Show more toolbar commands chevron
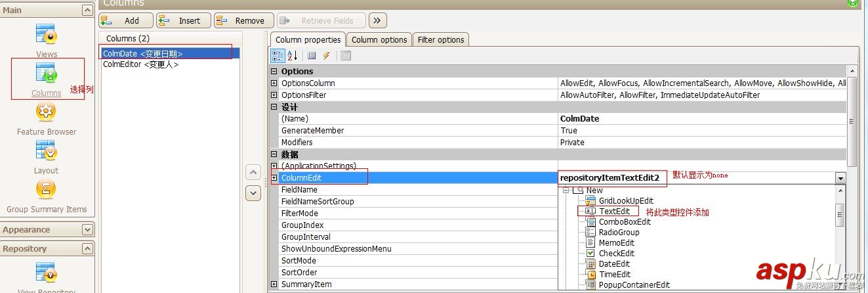 click(377, 20)
